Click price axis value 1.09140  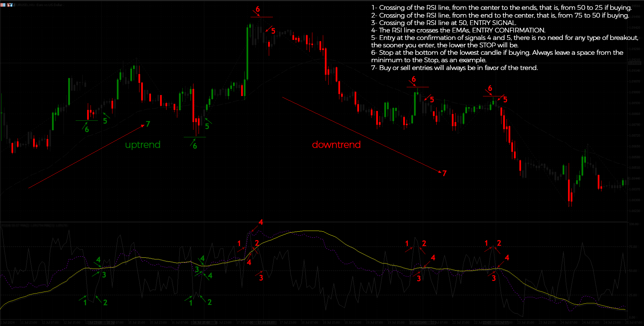[x=635, y=71]
